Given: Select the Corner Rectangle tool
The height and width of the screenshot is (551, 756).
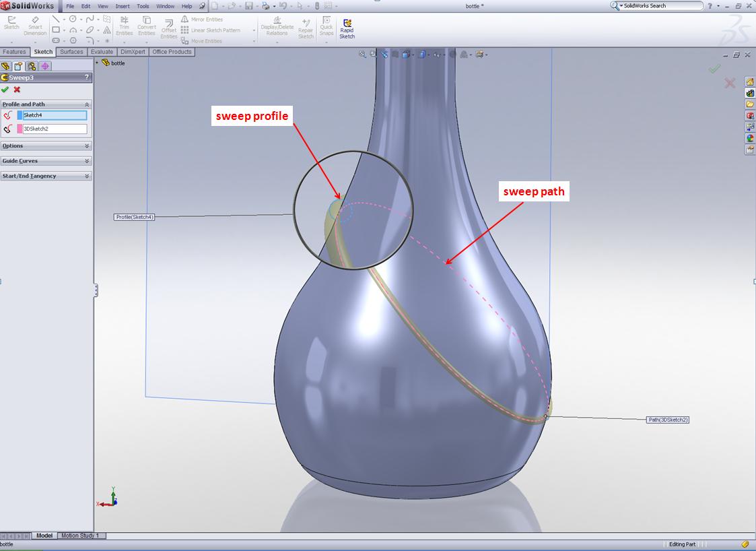Looking at the screenshot, I should tap(56, 30).
